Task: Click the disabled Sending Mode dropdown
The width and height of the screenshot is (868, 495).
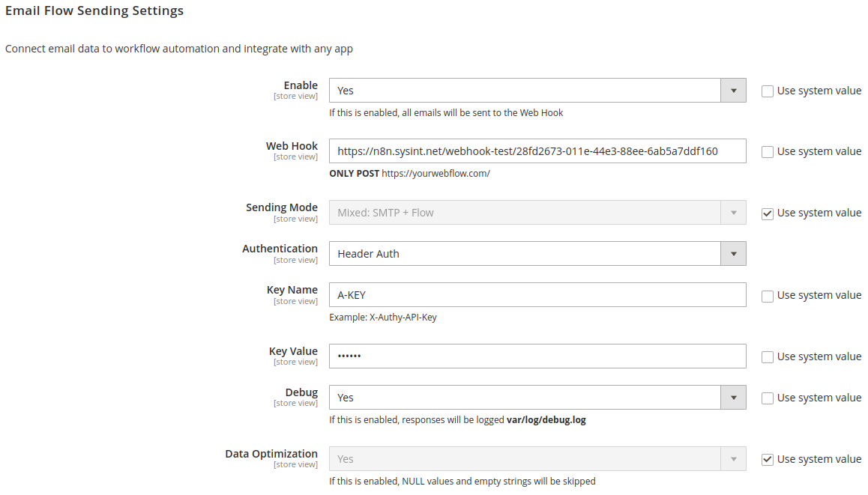Action: [x=537, y=213]
